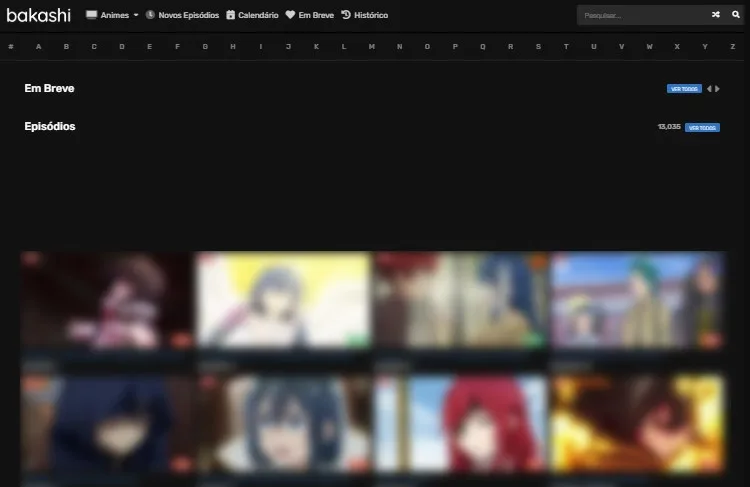Open episode thumbnail with green-haired character
Viewport: 750px width, 487px height.
(637, 300)
